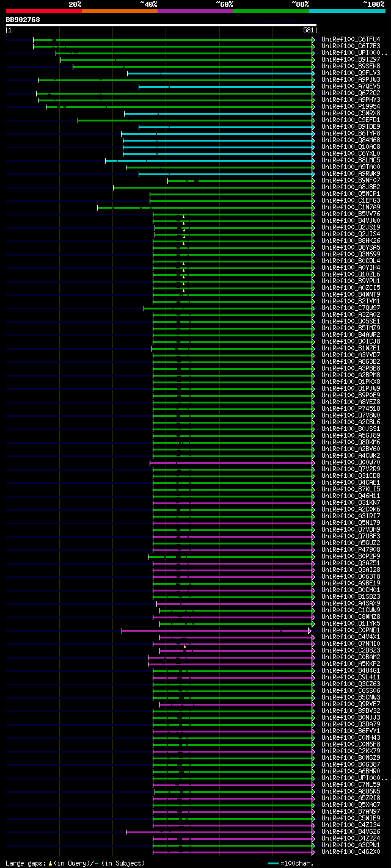The width and height of the screenshot is (391, 868).
Task: Click the cyan ~100% legend segment
Action: 347,10
